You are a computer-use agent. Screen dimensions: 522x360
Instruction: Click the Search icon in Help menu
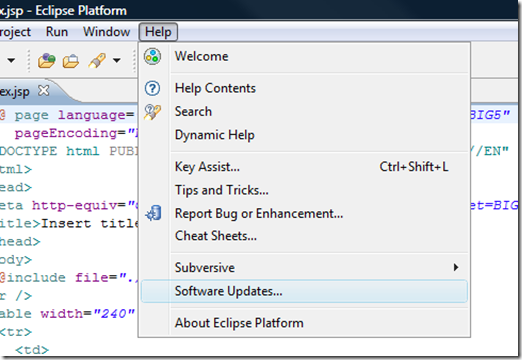152,112
